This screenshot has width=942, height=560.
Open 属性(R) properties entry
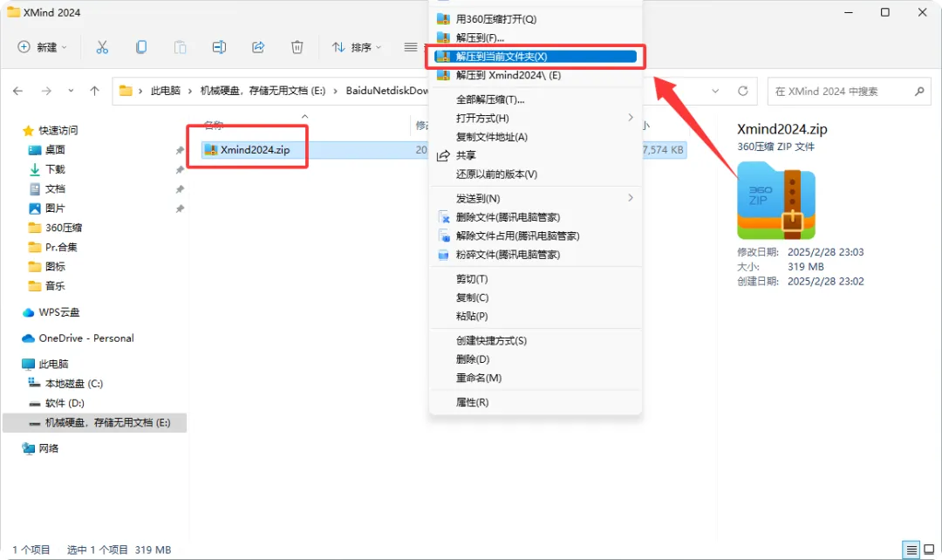point(536,402)
